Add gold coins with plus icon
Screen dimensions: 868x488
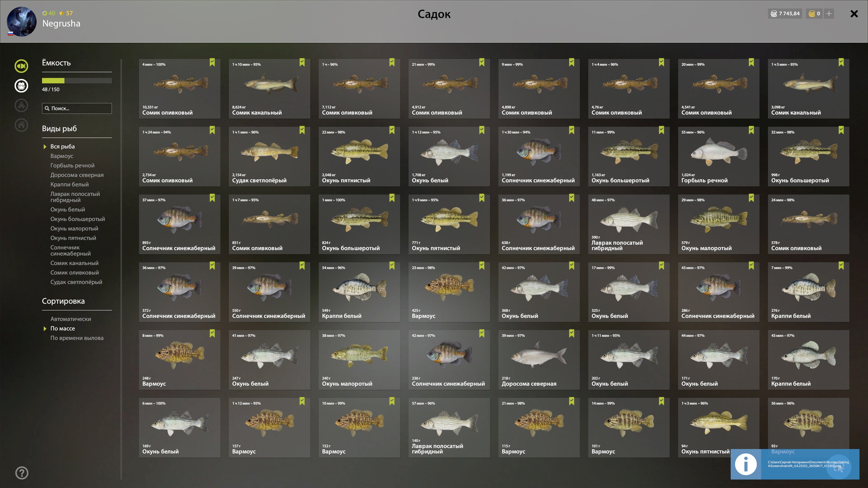pos(829,14)
